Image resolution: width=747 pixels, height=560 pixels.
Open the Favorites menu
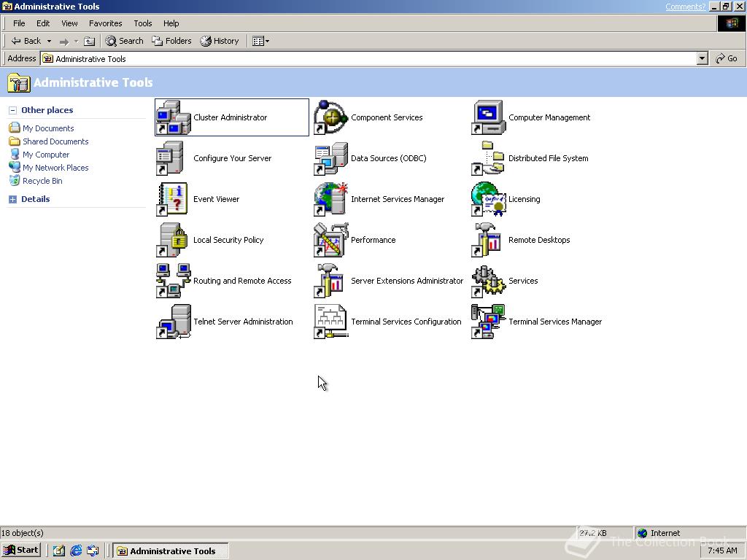point(105,23)
